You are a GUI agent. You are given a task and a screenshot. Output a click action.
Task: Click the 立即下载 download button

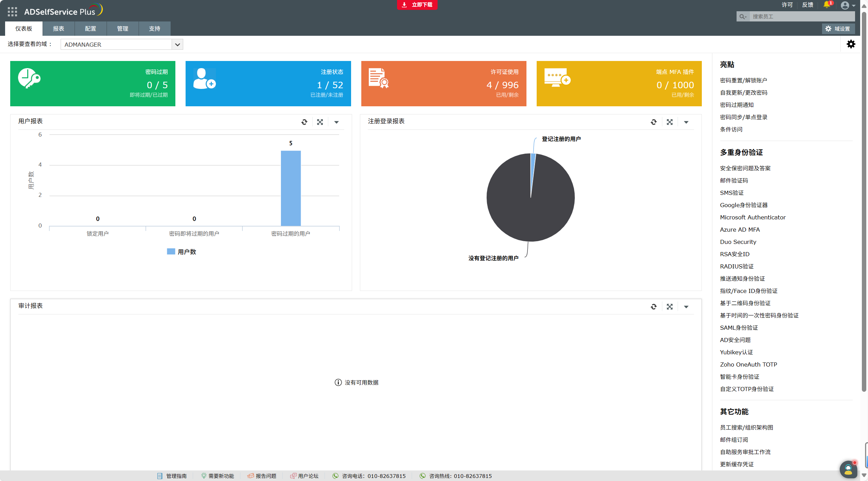coord(417,5)
